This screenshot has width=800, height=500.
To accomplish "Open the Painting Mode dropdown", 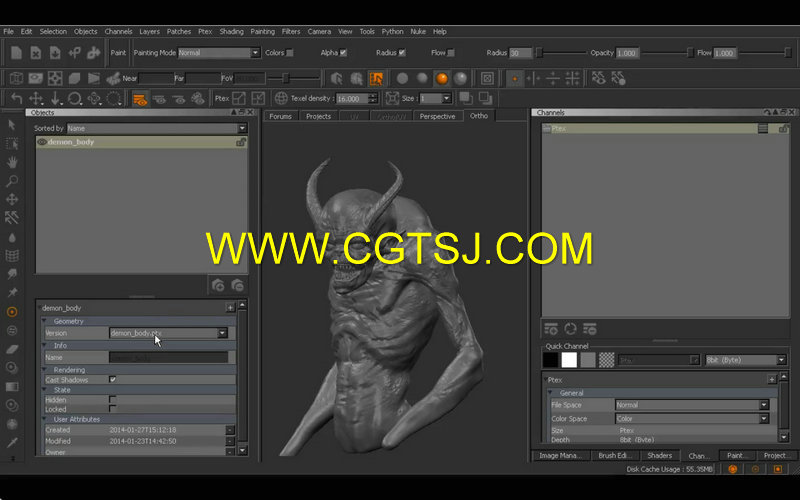I will click(x=219, y=53).
